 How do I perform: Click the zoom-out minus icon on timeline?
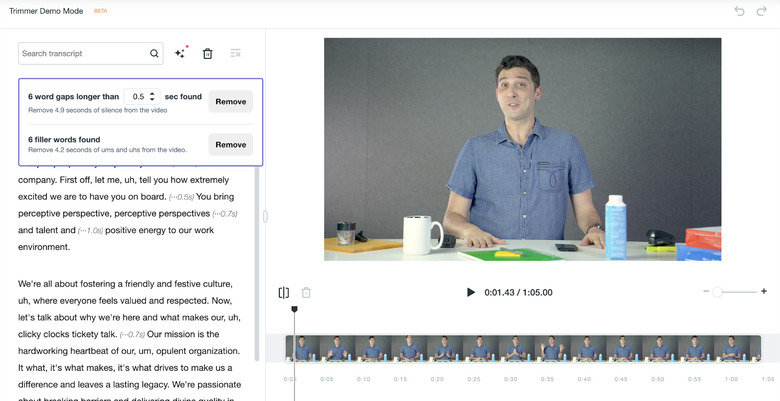coord(706,291)
